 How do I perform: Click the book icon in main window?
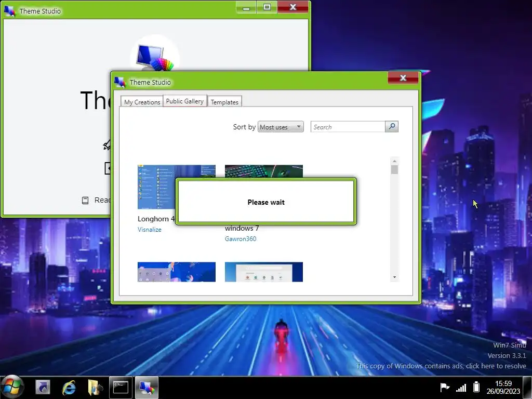[x=85, y=200]
